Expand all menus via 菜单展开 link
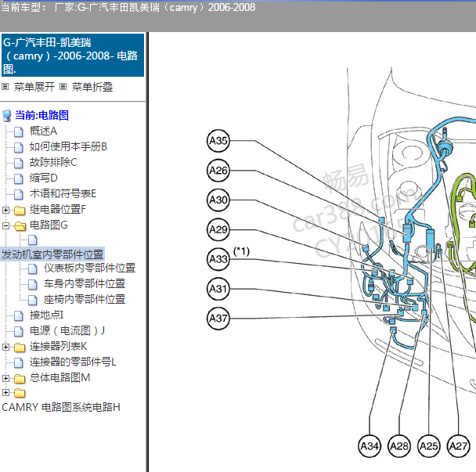 pyautogui.click(x=34, y=87)
